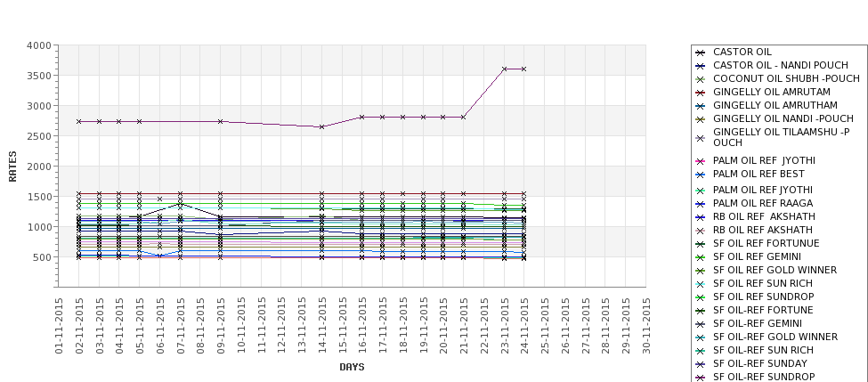Click SF OIL REF SUNDROP legend label
The width and height of the screenshot is (868, 382).
pyautogui.click(x=763, y=297)
